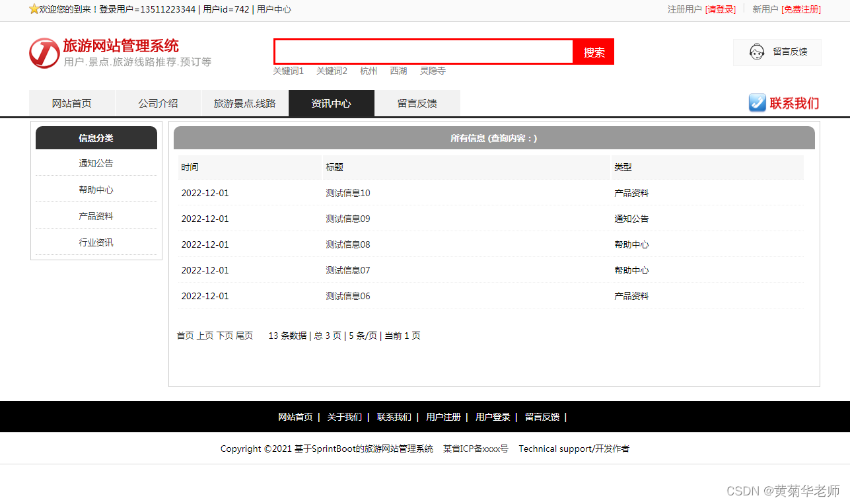
Task: Go to previous page via 上页
Action: [x=205, y=336]
